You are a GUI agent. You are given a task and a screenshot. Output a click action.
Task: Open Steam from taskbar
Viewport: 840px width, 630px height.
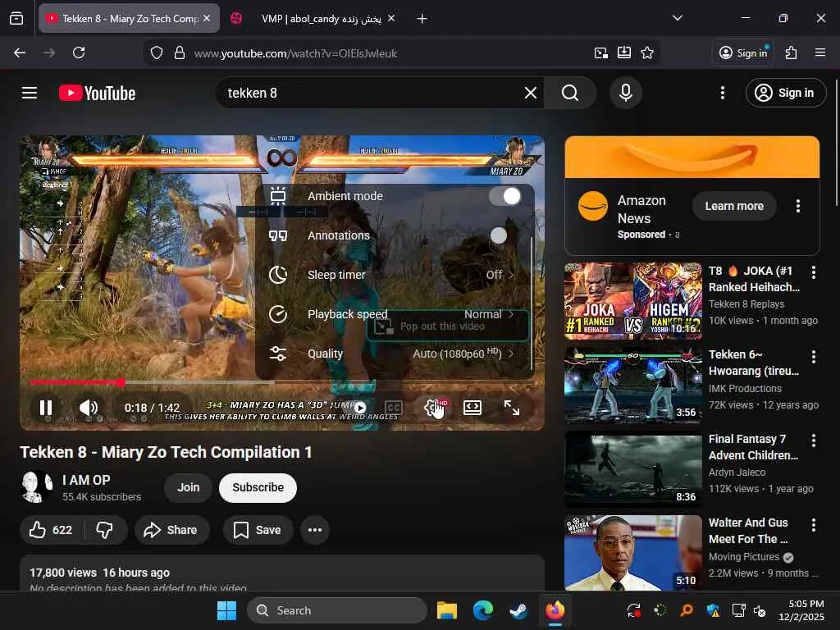coord(518,610)
